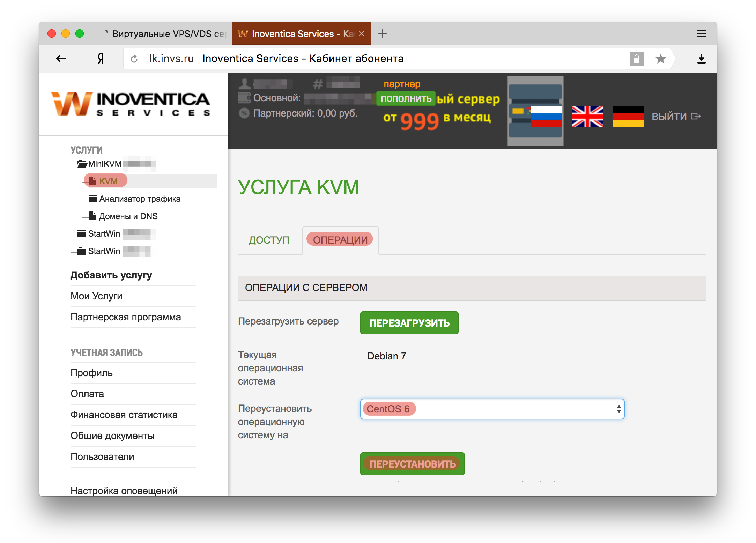Close the Inoventica Services tab
Screen dimensions: 756x543
pos(362,34)
